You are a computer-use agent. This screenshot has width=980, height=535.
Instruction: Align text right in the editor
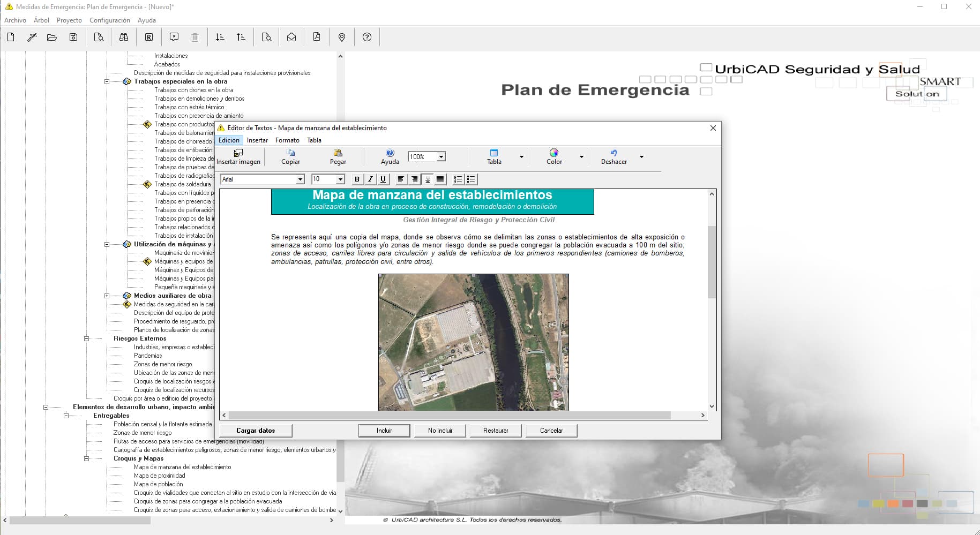414,179
